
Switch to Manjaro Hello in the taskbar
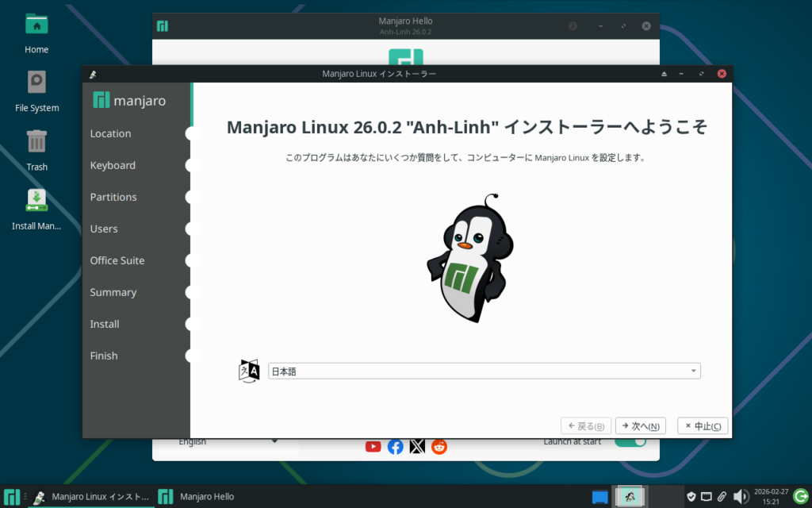pos(197,497)
